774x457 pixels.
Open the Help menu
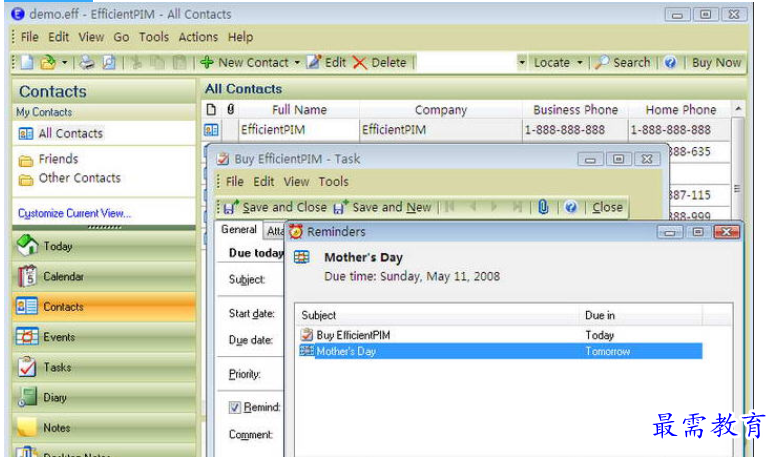(240, 37)
